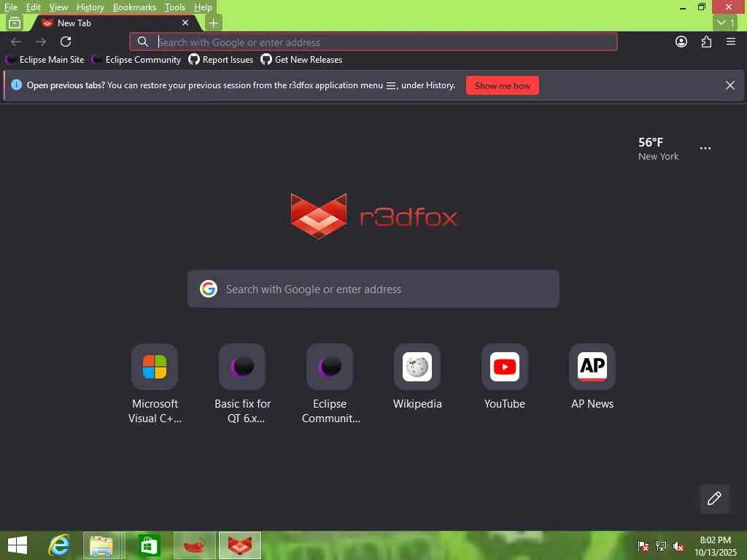Click the r3dfox logo
The width and height of the screenshot is (747, 560).
tap(373, 216)
